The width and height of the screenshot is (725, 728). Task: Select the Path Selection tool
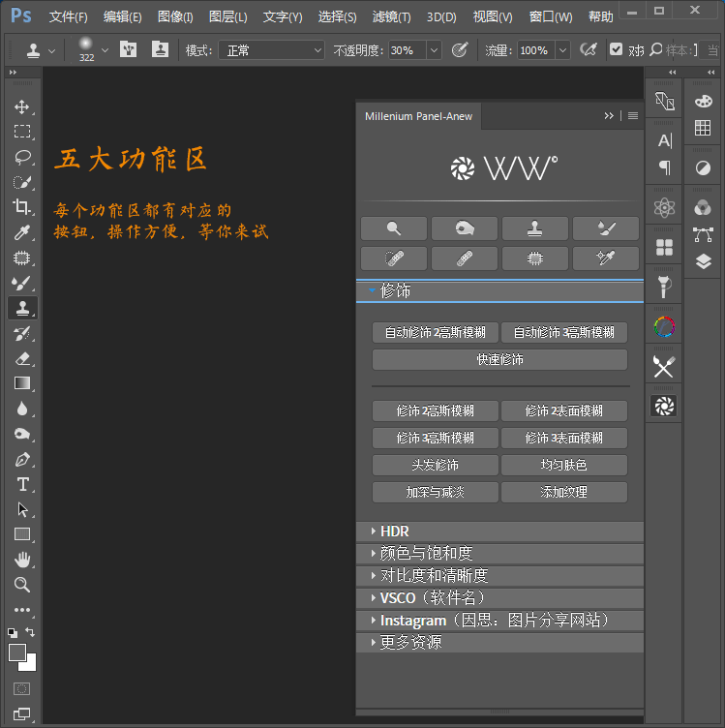[22, 509]
